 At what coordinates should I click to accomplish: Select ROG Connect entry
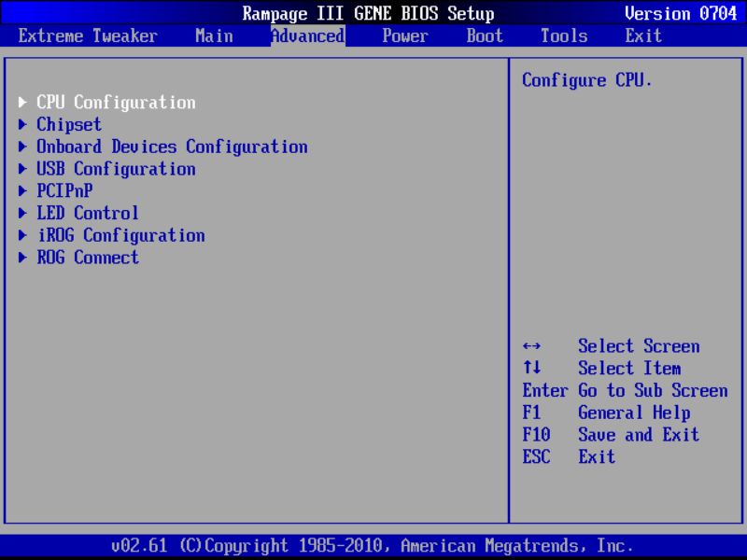pyautogui.click(x=88, y=258)
